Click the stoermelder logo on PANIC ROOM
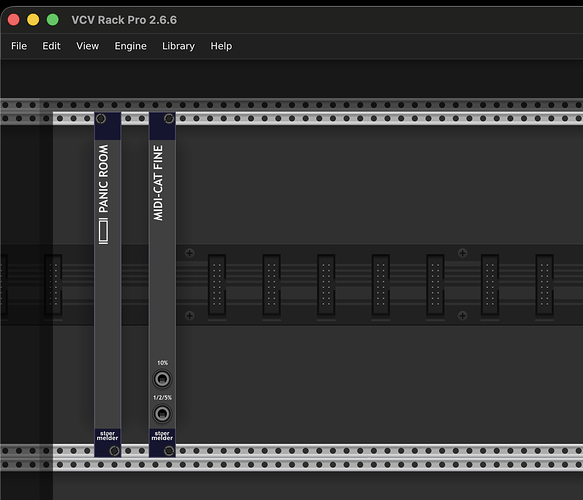583x500 pixels. 107,436
